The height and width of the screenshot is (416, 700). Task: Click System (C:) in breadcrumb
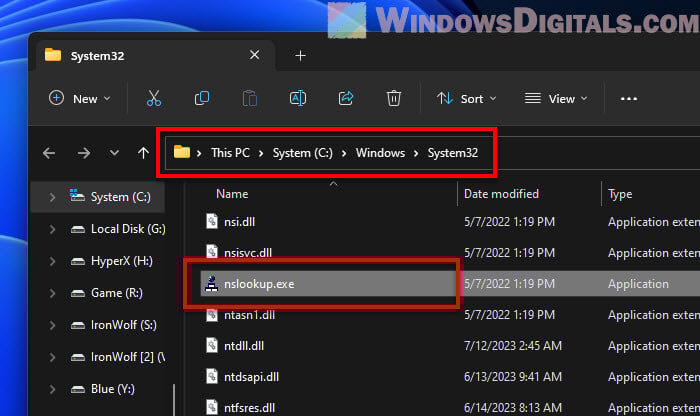303,153
